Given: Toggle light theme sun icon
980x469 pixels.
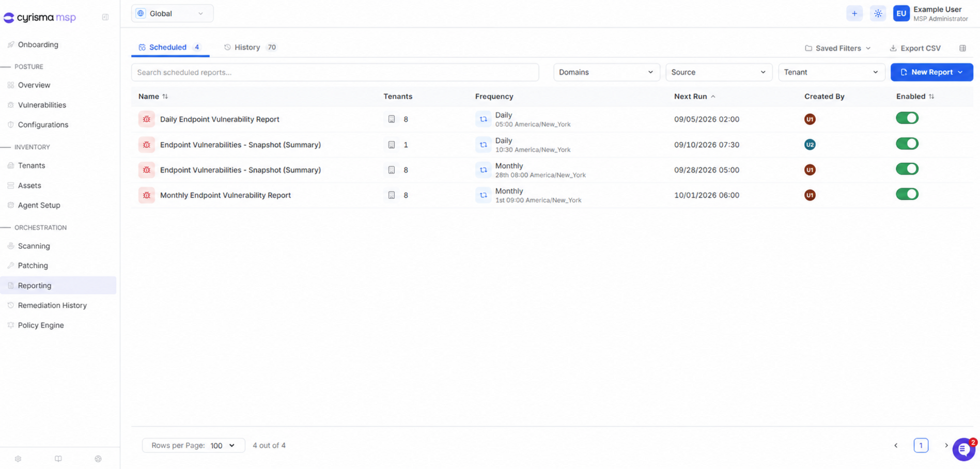Looking at the screenshot, I should click(x=878, y=13).
